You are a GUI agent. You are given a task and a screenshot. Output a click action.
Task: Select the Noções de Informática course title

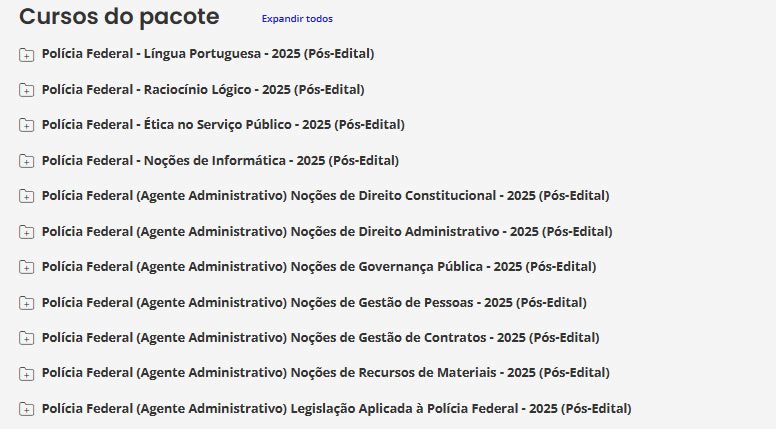pos(220,160)
